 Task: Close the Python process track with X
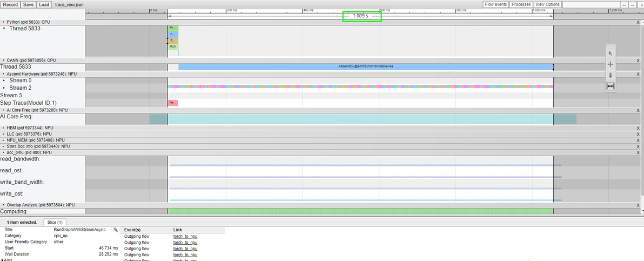click(638, 22)
